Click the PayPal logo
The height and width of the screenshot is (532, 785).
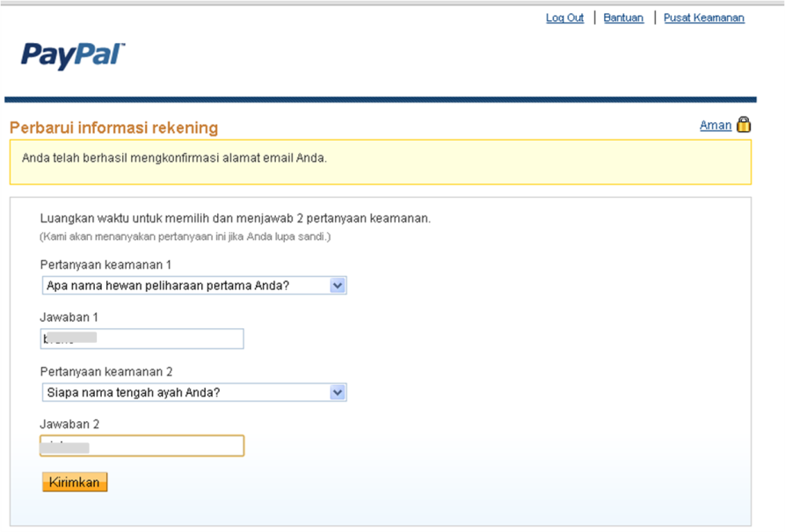73,55
